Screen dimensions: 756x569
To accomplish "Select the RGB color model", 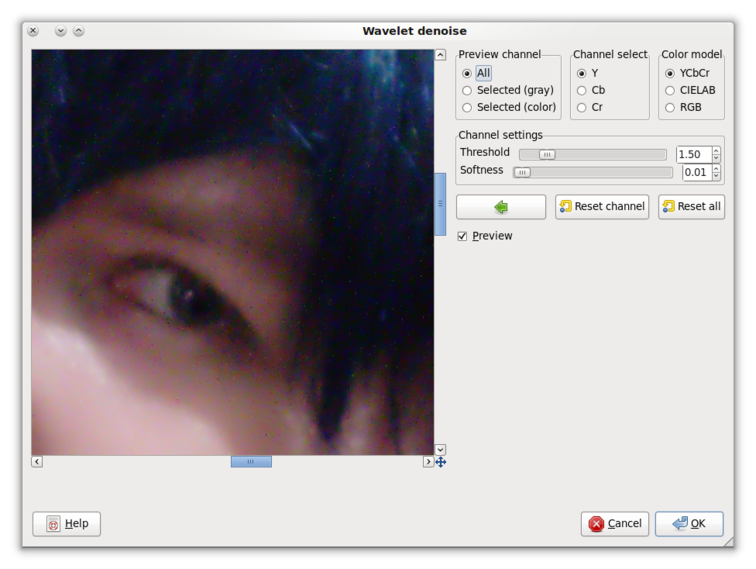I will coord(670,107).
